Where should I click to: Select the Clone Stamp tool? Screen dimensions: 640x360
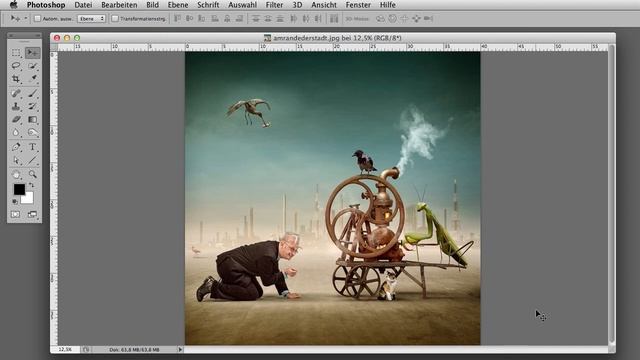click(x=16, y=107)
